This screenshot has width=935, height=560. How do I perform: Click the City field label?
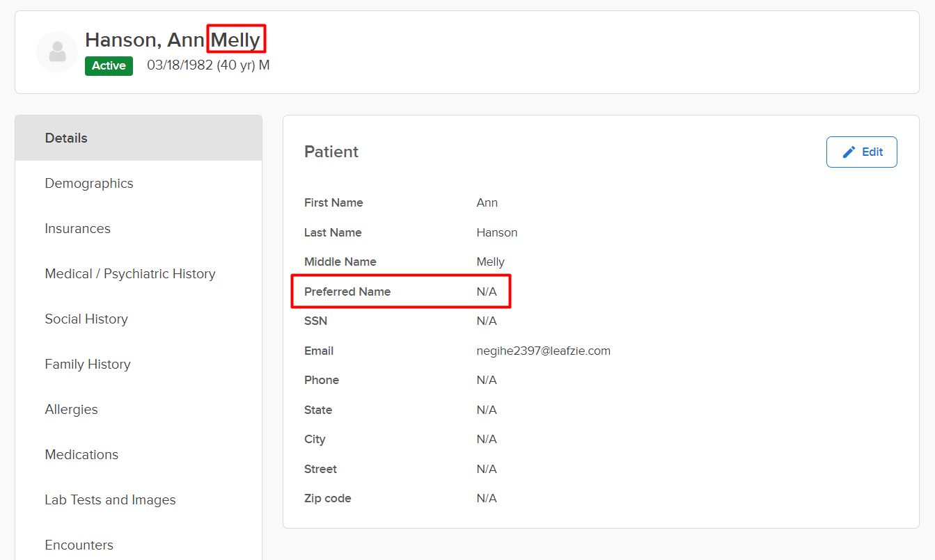(315, 439)
